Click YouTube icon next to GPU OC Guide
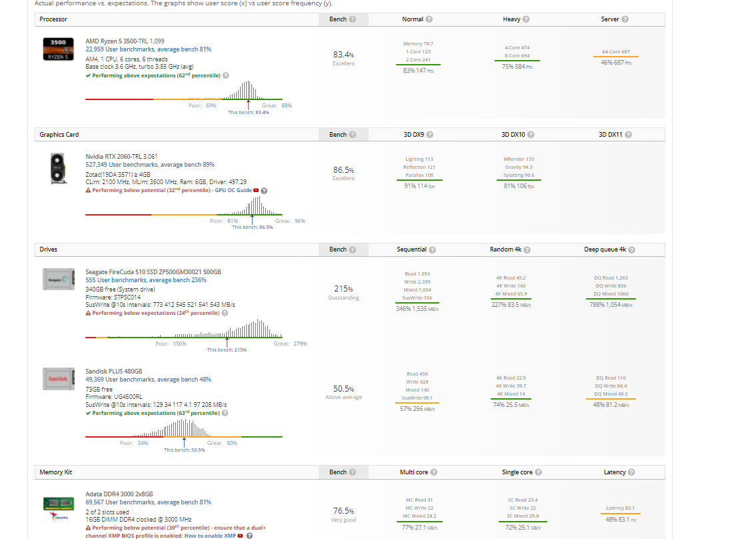Image resolution: width=756 pixels, height=539 pixels. pos(256,190)
